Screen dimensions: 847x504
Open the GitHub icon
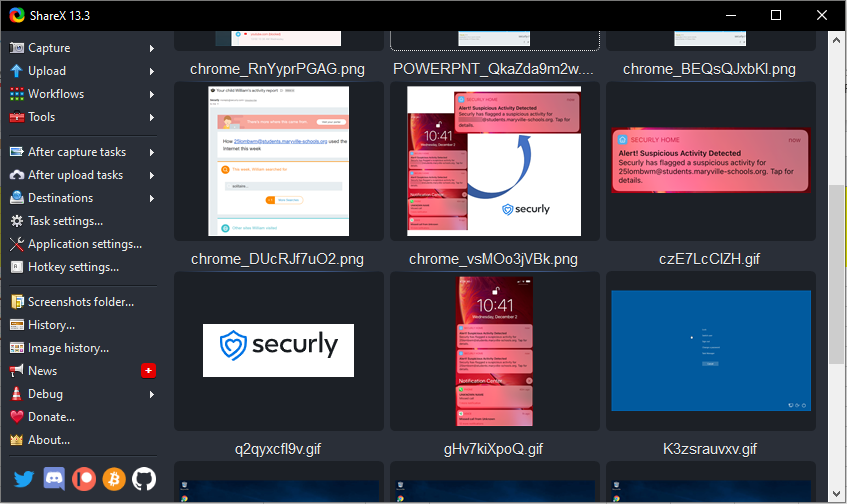coord(144,479)
